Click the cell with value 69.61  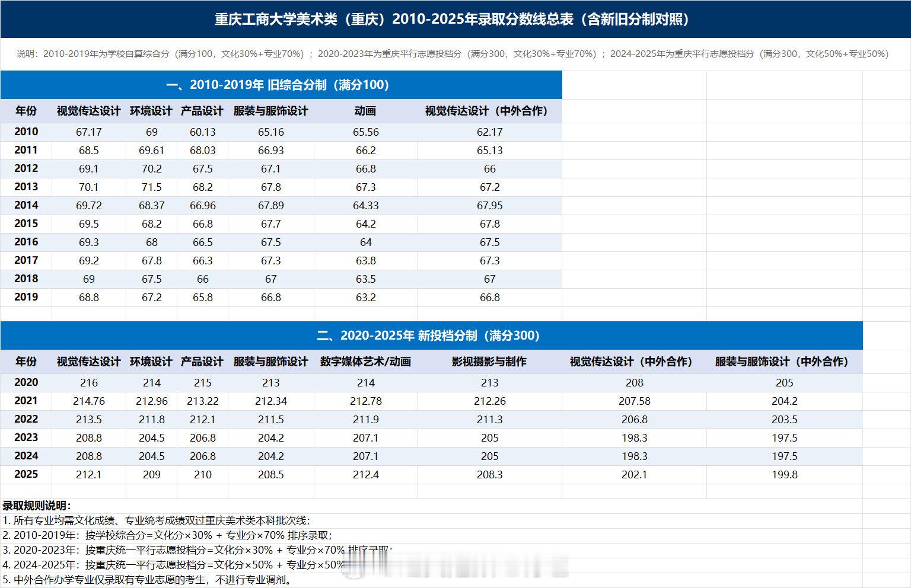152,151
